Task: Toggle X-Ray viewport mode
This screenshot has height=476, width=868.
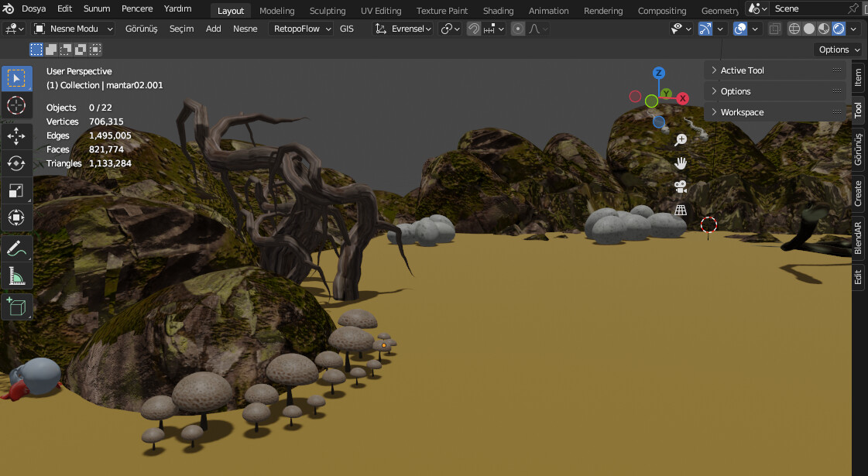Action: 775,29
